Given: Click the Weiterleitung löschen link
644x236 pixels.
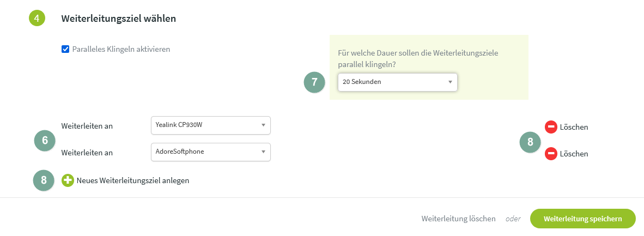Looking at the screenshot, I should [458, 219].
